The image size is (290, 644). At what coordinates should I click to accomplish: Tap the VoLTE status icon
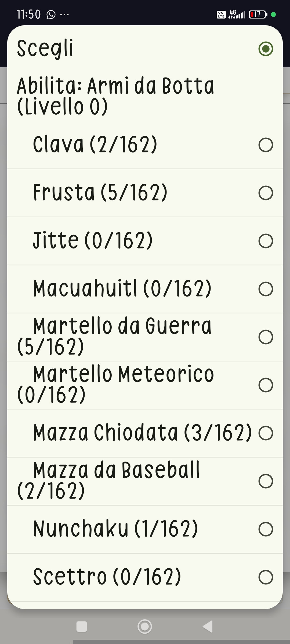pyautogui.click(x=221, y=14)
